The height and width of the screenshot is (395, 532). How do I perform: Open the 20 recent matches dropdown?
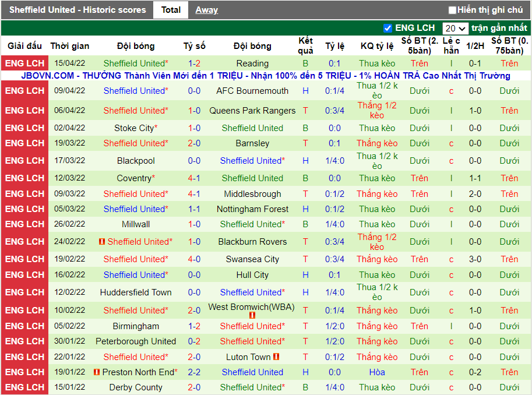(455, 28)
